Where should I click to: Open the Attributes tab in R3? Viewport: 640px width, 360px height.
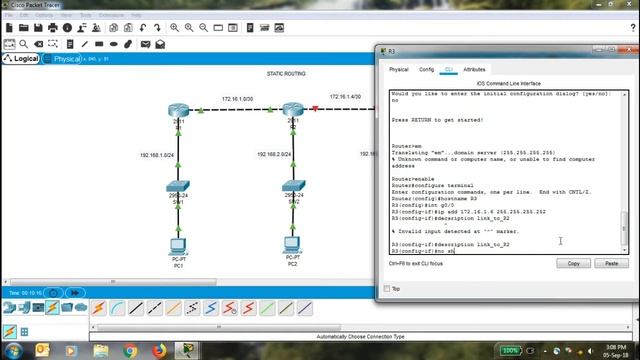point(474,69)
